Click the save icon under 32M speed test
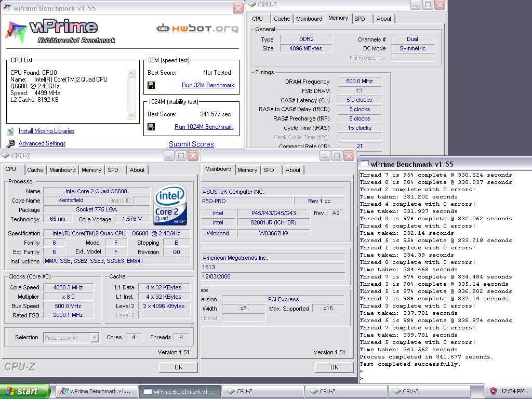Image resolution: width=532 pixels, height=399 pixels. (151, 85)
